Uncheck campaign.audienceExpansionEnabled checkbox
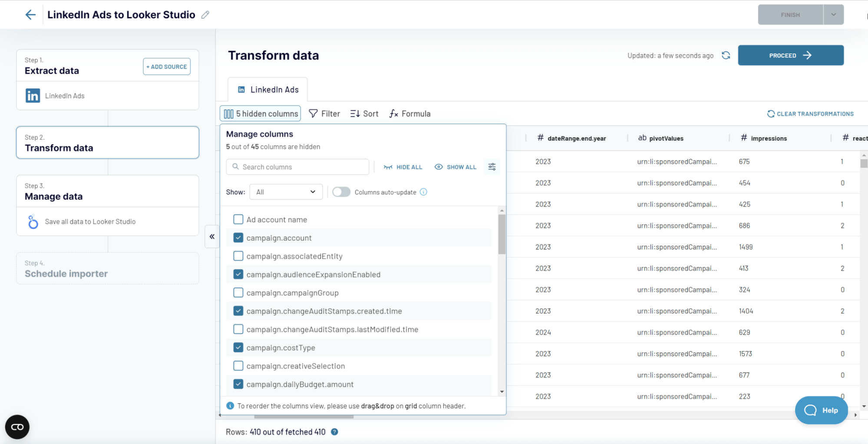 point(238,274)
